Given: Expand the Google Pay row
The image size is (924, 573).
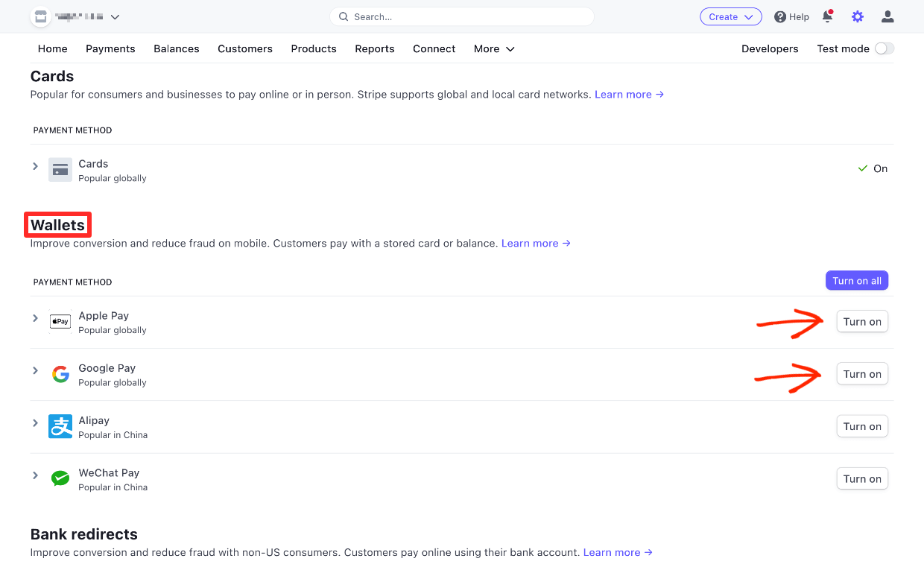Looking at the screenshot, I should coord(35,370).
